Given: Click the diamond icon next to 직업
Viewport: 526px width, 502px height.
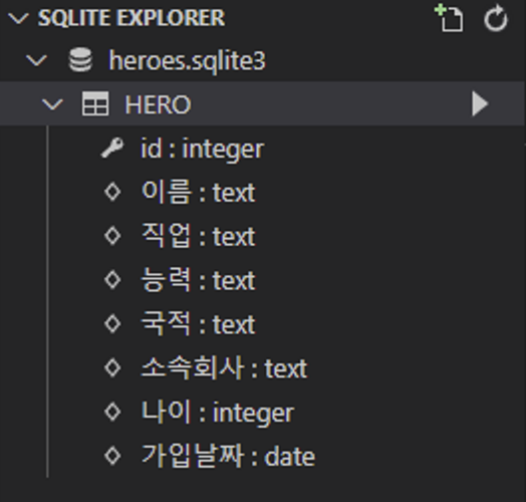Looking at the screenshot, I should tap(112, 236).
